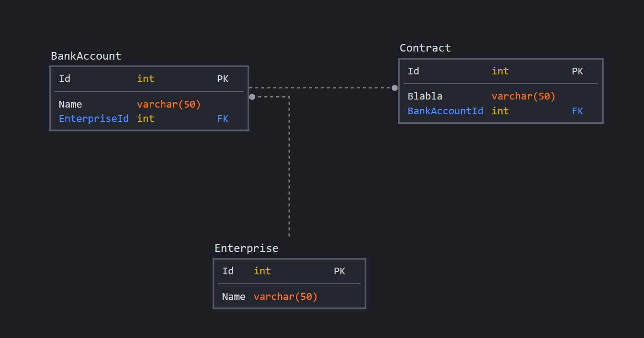Select the Blabla column in Contract

pos(425,96)
